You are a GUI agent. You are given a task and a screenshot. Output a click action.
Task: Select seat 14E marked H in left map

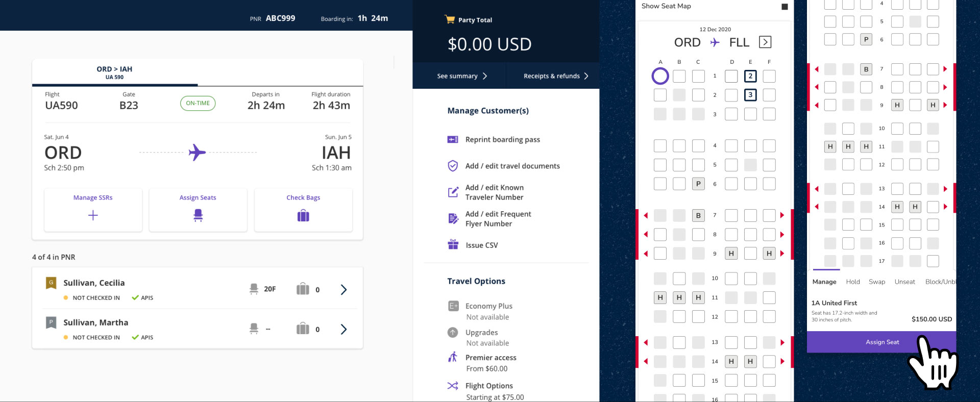point(750,361)
